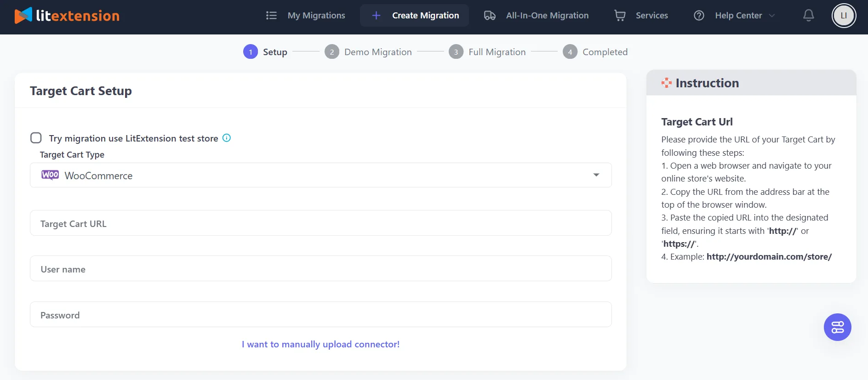Go to All-In-One Migration
This screenshot has height=380, width=868.
[x=547, y=16]
